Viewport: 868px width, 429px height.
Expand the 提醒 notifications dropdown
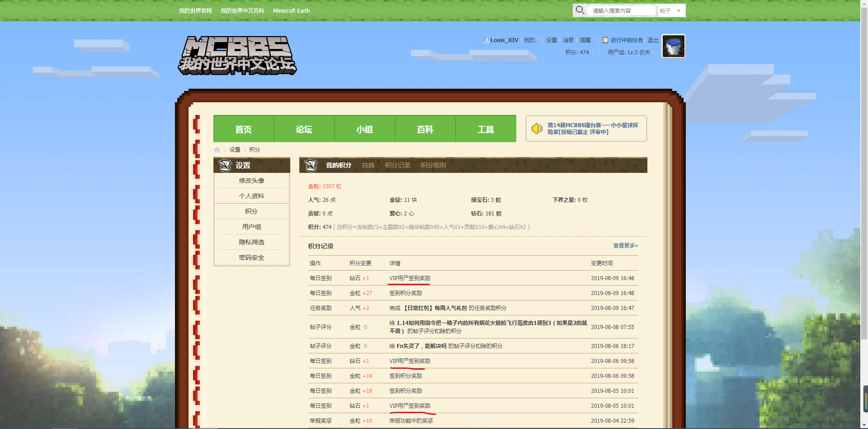[587, 40]
